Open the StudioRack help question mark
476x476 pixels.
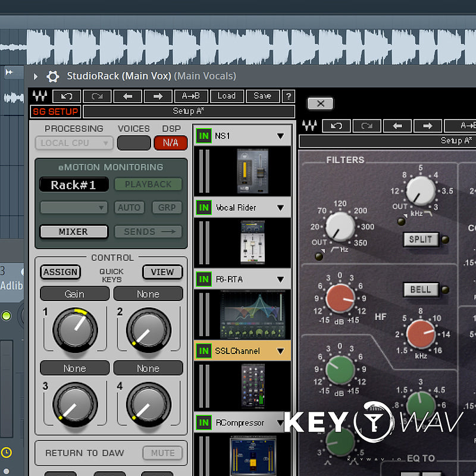click(289, 96)
